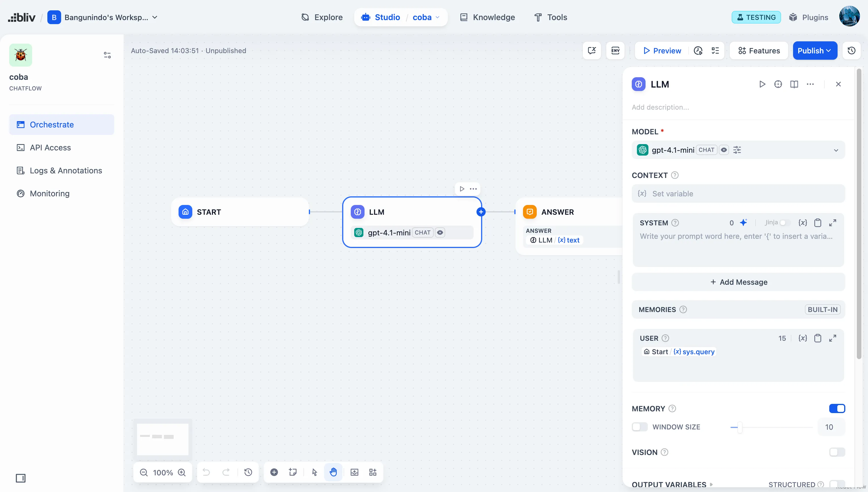Select the hand pan tool on canvas
The image size is (868, 492).
click(333, 472)
